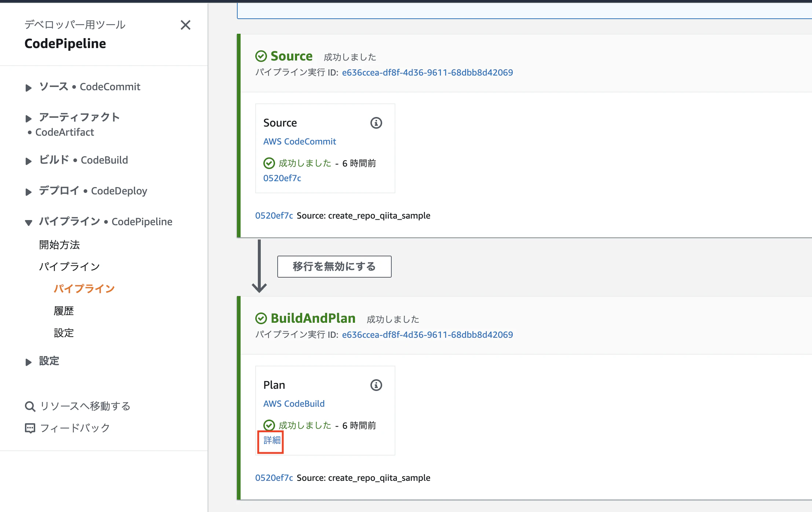812x512 pixels.
Task: Open 0520ef7c link below Source action card
Action: click(x=274, y=216)
